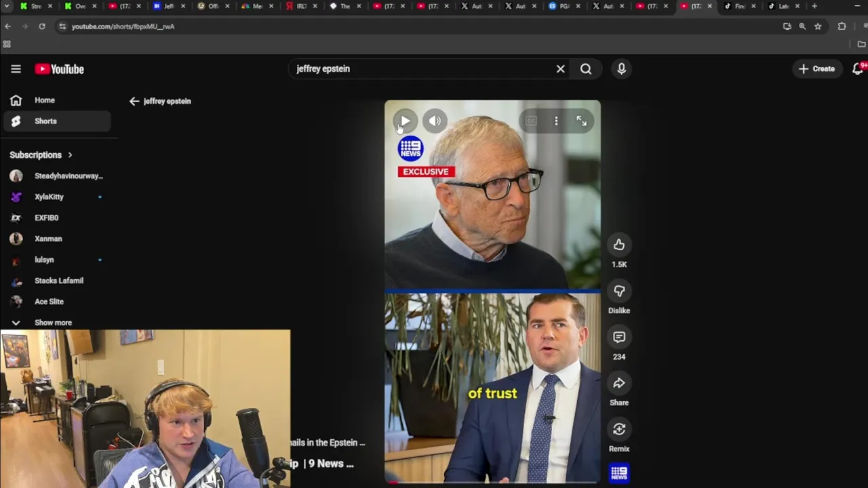
Task: Mute the Short's volume
Action: click(x=435, y=121)
